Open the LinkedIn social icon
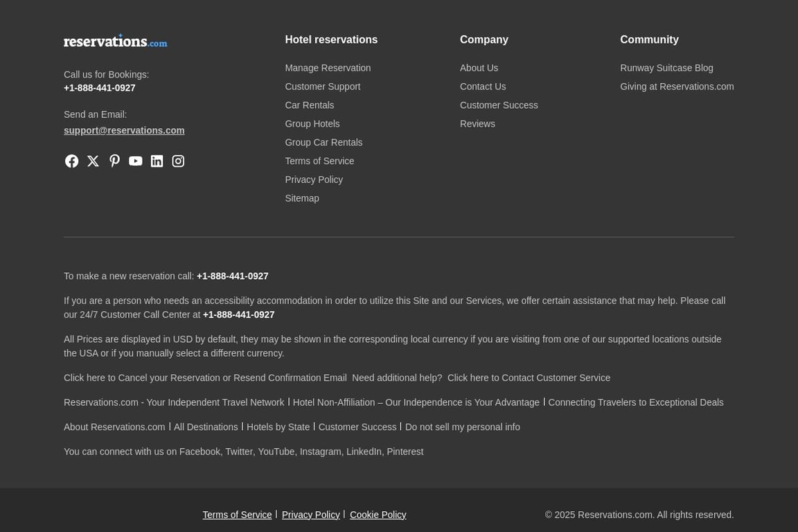This screenshot has height=532, width=798. [157, 161]
